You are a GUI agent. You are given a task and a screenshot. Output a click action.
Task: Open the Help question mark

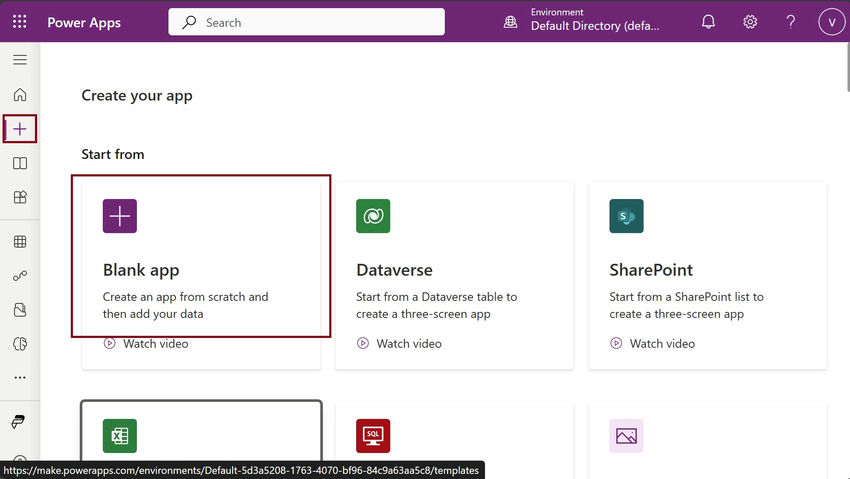click(790, 22)
